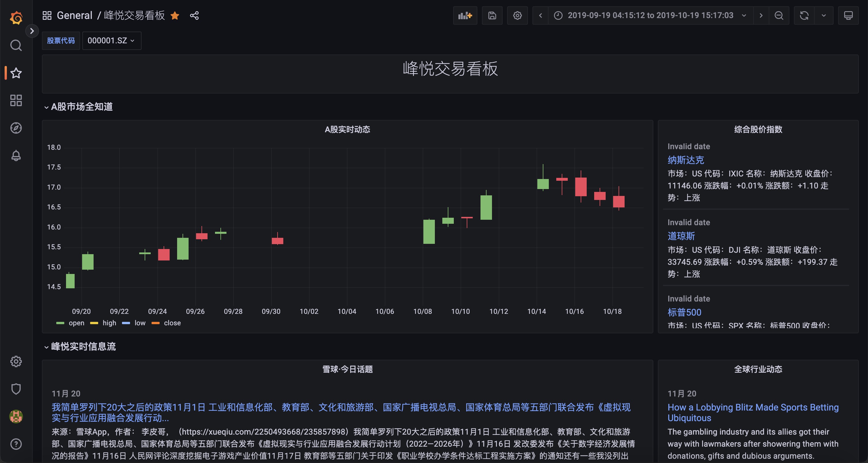Open the time range picker
The image size is (868, 463).
(x=650, y=15)
